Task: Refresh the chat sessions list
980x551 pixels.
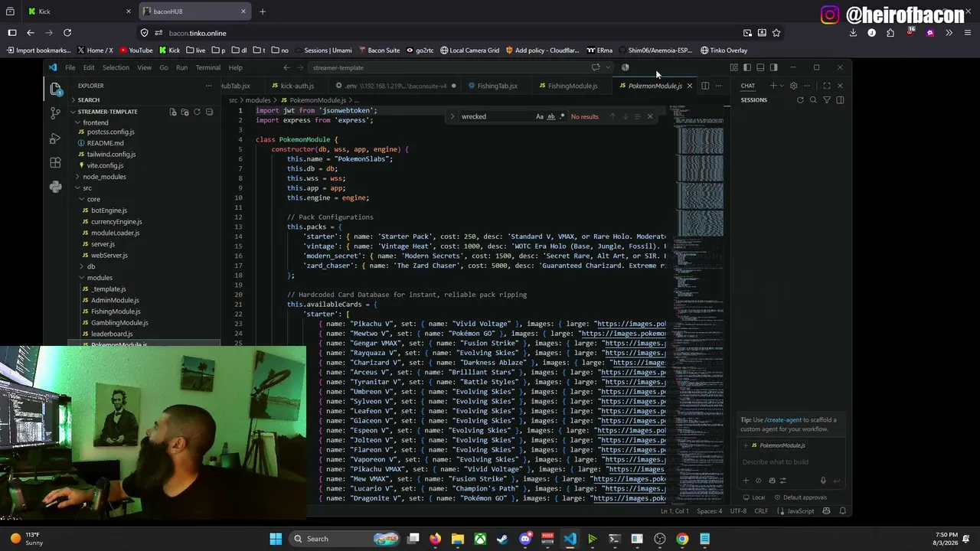Action: click(800, 100)
